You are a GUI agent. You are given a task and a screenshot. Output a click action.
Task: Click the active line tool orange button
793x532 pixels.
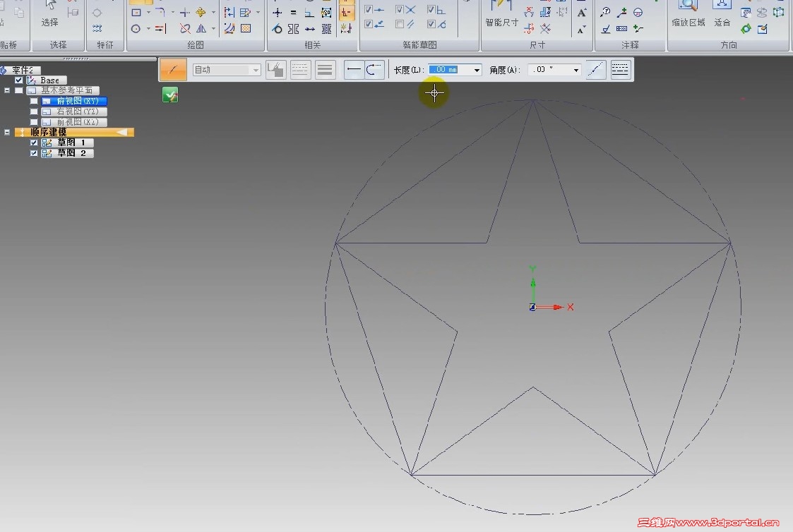(173, 70)
